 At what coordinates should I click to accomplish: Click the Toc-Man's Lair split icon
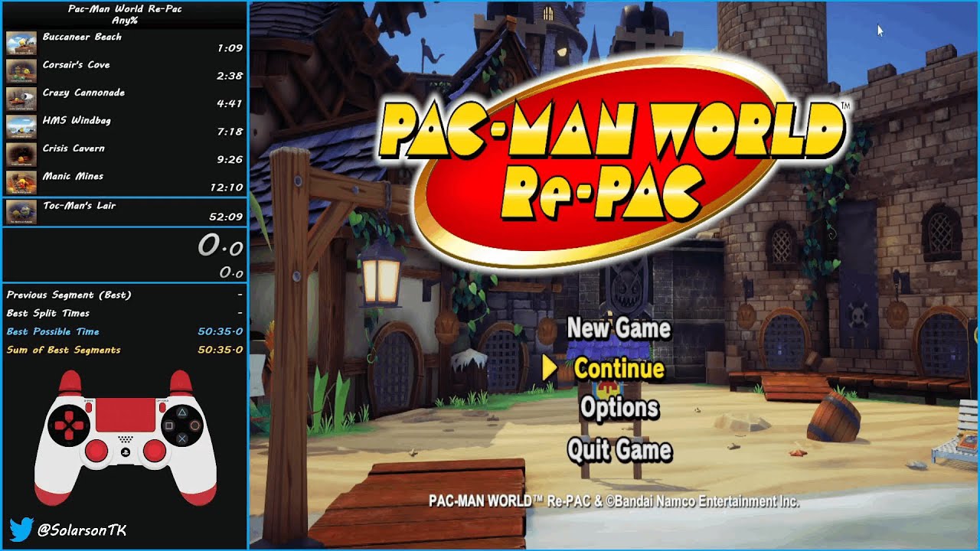21,212
